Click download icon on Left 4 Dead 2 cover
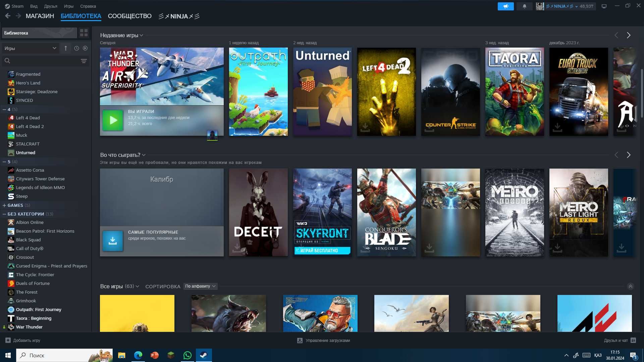The height and width of the screenshot is (362, 644). (x=365, y=127)
